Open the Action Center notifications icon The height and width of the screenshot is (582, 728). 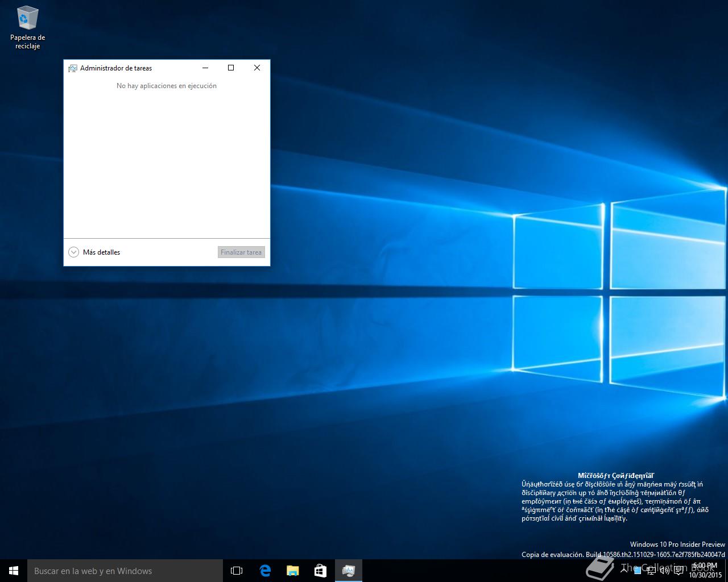pos(679,571)
